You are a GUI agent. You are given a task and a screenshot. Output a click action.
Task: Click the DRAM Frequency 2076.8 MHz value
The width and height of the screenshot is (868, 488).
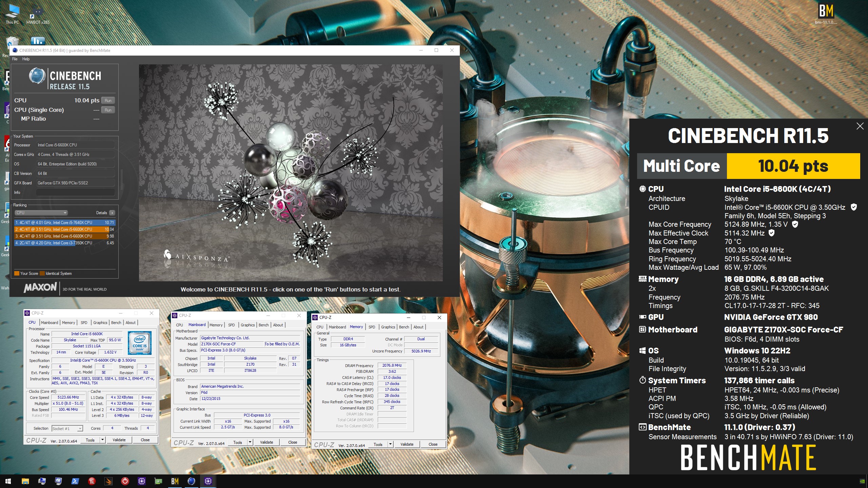[392, 365]
